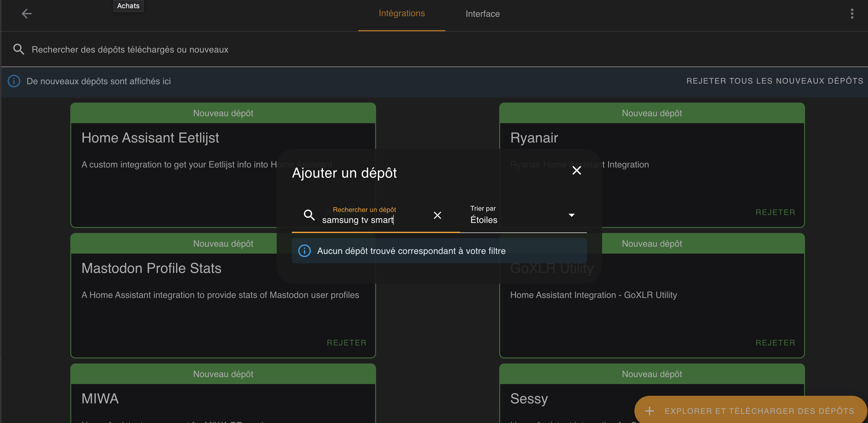Click Rejeter tous les nouveaux dépôts
Image resolution: width=868 pixels, height=423 pixels.
click(775, 81)
